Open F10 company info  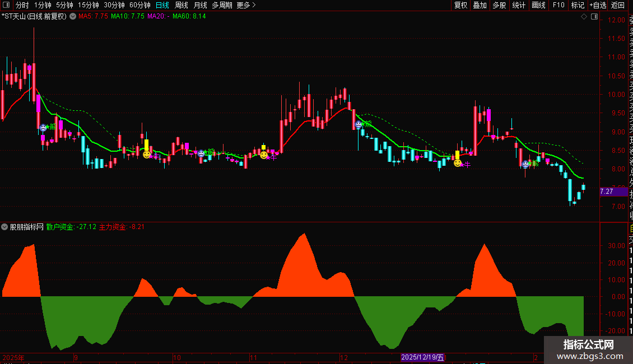coord(558,5)
